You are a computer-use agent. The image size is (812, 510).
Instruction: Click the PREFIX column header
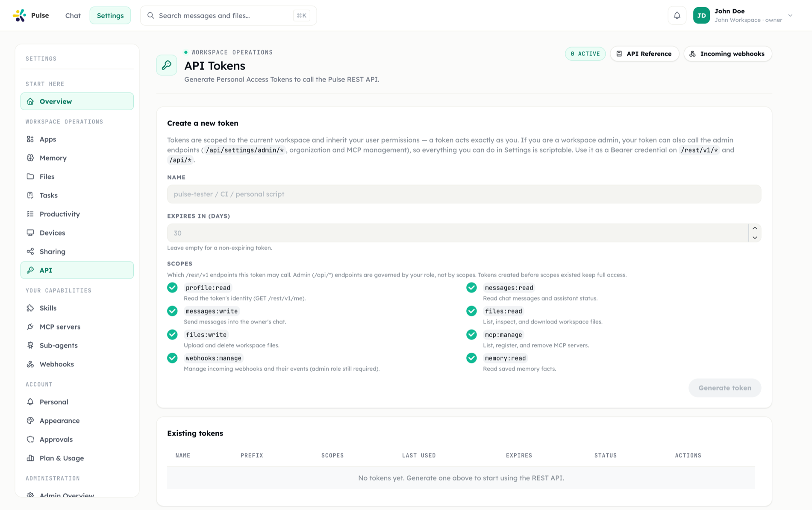click(252, 456)
